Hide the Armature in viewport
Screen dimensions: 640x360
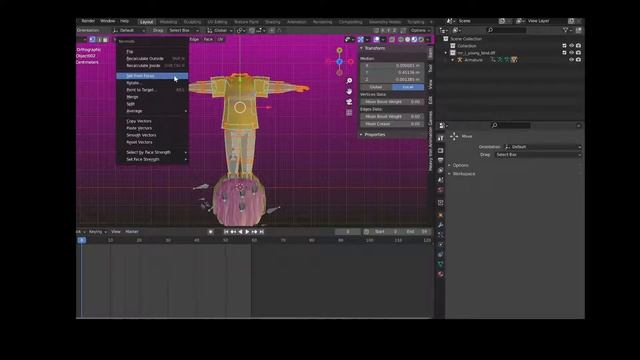[571, 60]
